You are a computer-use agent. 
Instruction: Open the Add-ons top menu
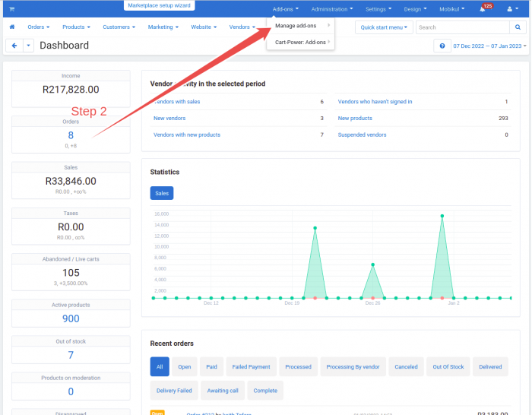pyautogui.click(x=285, y=9)
